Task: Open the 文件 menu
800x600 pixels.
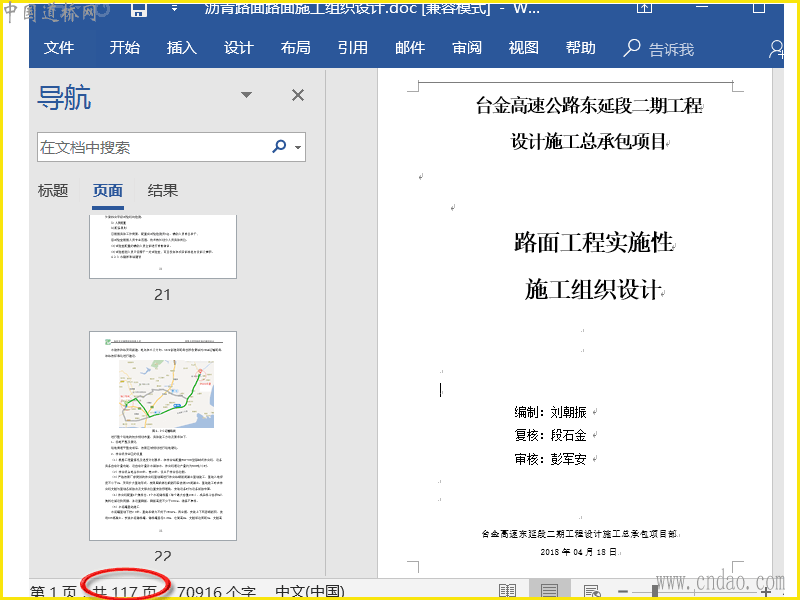Action: pyautogui.click(x=59, y=48)
